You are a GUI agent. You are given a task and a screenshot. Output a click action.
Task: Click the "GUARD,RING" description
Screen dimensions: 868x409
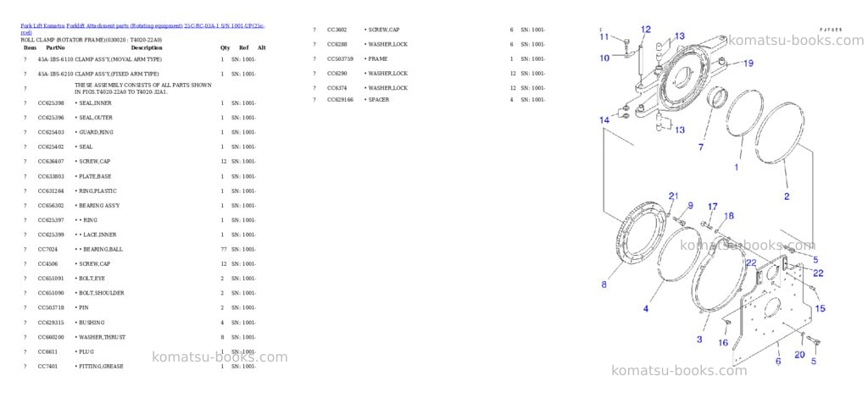coord(96,132)
